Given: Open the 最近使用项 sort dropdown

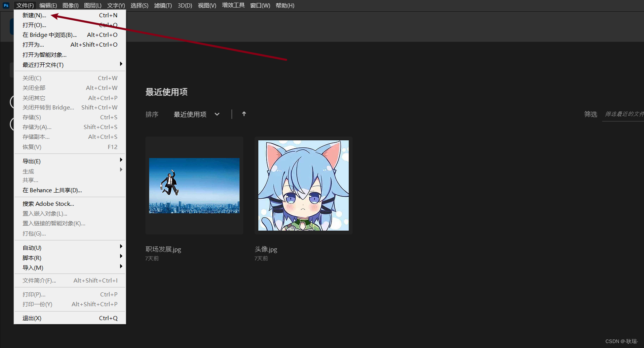Looking at the screenshot, I should pos(197,114).
